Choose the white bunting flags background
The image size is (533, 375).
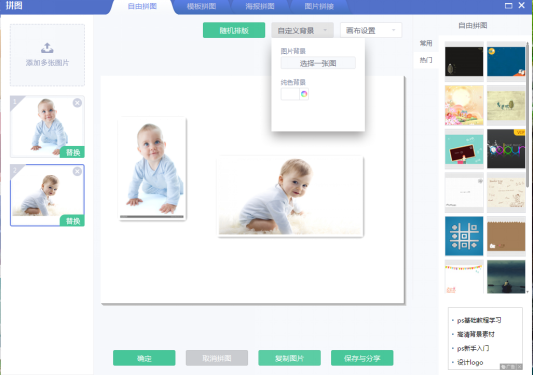coord(464,277)
